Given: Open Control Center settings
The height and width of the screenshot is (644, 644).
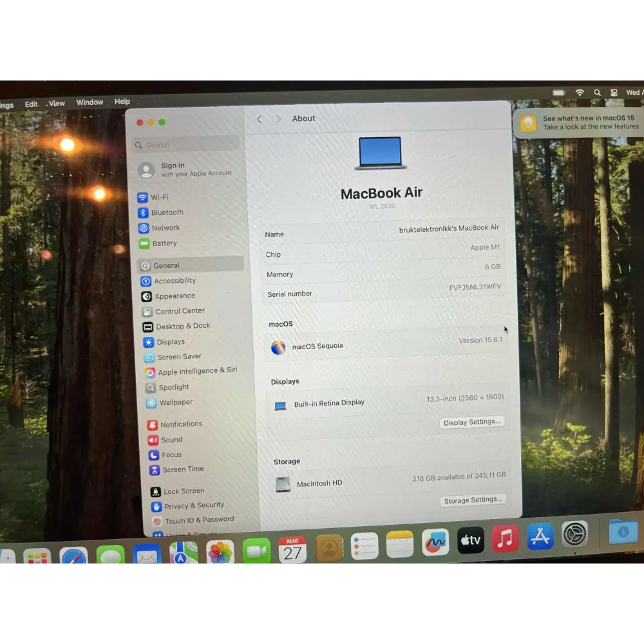Looking at the screenshot, I should 173,311.
